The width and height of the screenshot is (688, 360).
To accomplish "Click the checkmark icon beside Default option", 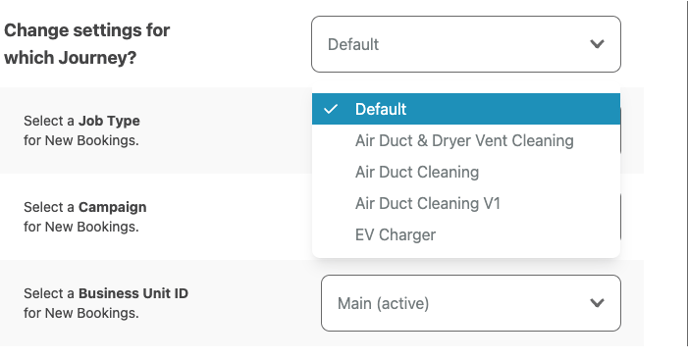I will pos(330,109).
